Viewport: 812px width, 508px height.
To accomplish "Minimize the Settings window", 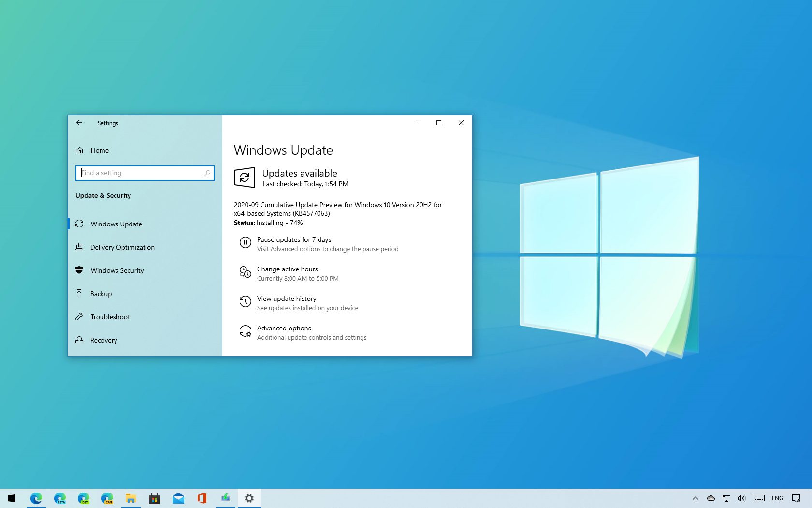I will pyautogui.click(x=417, y=123).
